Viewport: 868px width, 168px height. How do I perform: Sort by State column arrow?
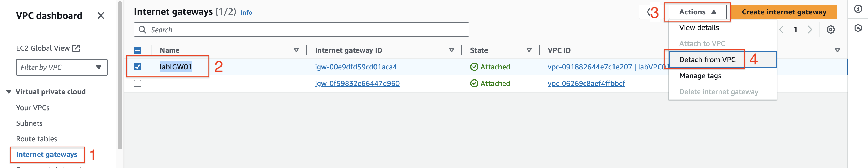click(x=529, y=50)
